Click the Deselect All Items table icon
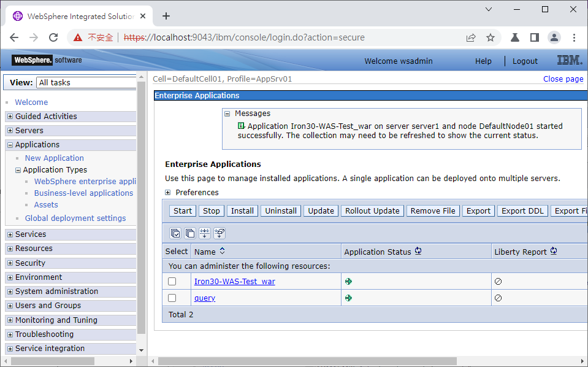 [190, 233]
